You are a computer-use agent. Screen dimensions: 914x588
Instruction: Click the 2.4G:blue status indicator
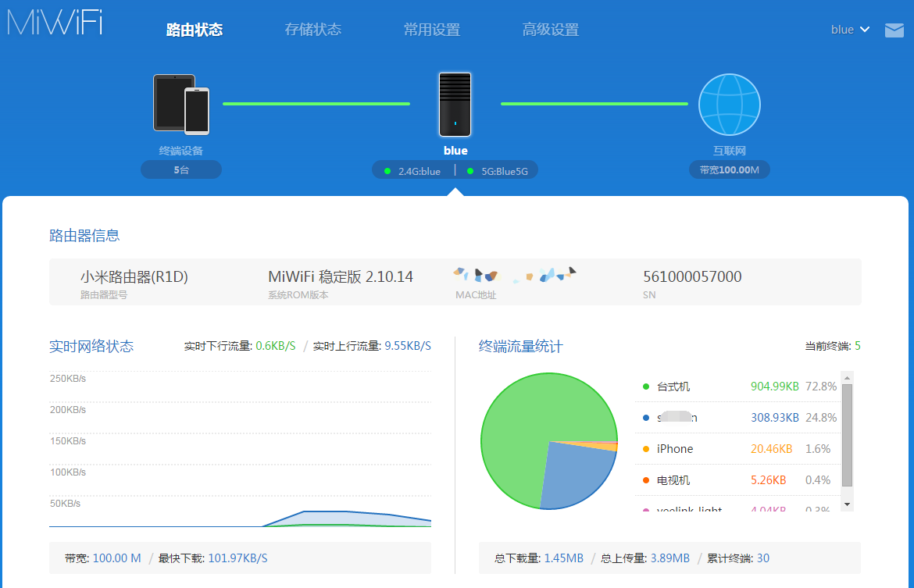[x=413, y=171]
